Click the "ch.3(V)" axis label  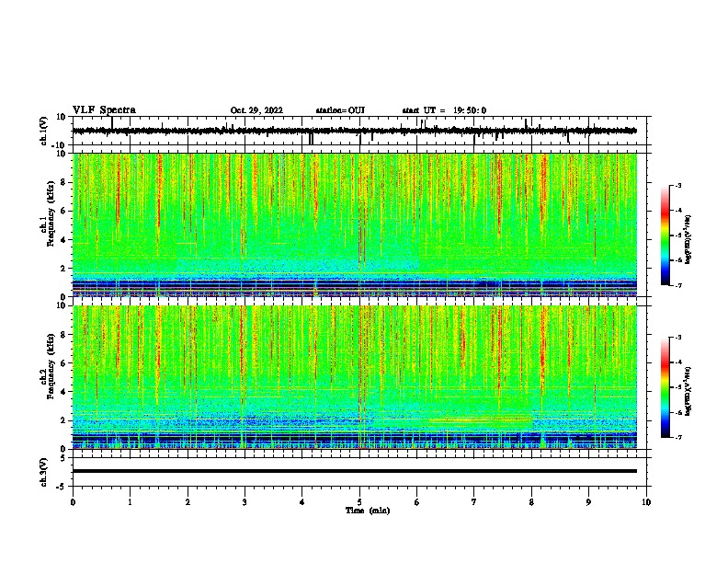pyautogui.click(x=43, y=473)
